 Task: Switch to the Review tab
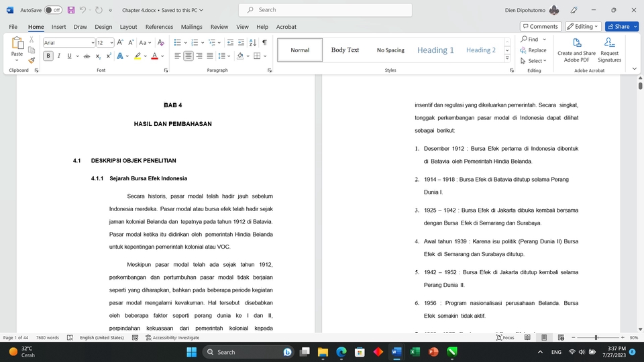pos(219,27)
